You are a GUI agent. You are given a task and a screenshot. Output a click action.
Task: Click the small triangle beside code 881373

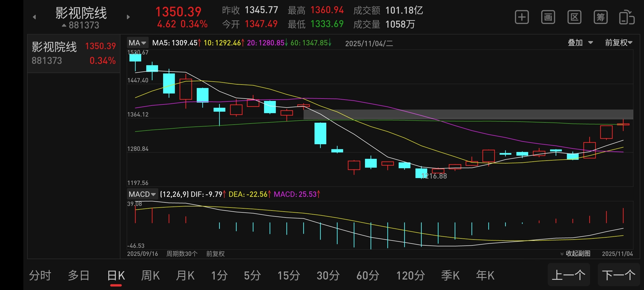point(64,26)
